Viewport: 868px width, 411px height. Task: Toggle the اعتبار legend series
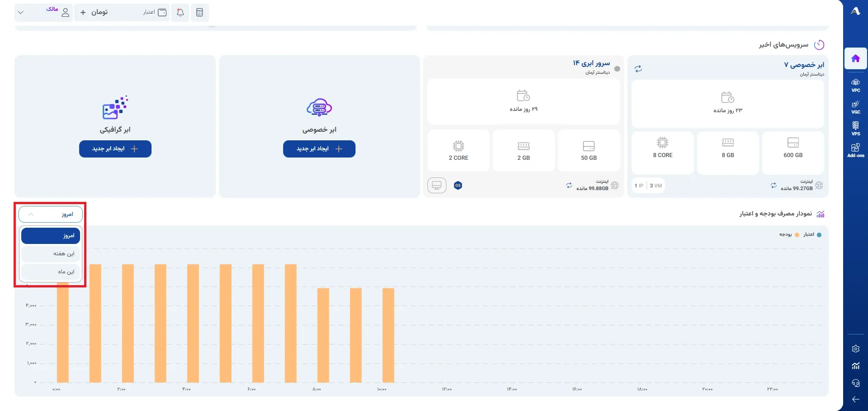(x=813, y=234)
